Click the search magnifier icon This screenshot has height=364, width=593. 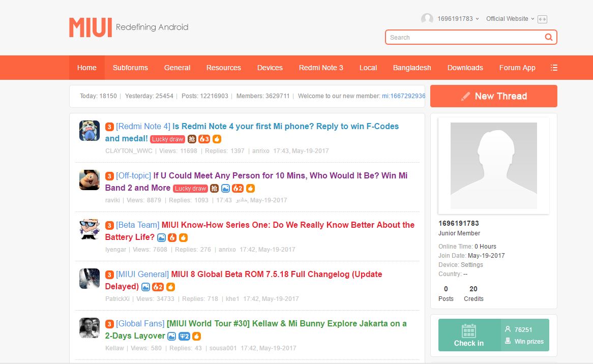point(548,37)
